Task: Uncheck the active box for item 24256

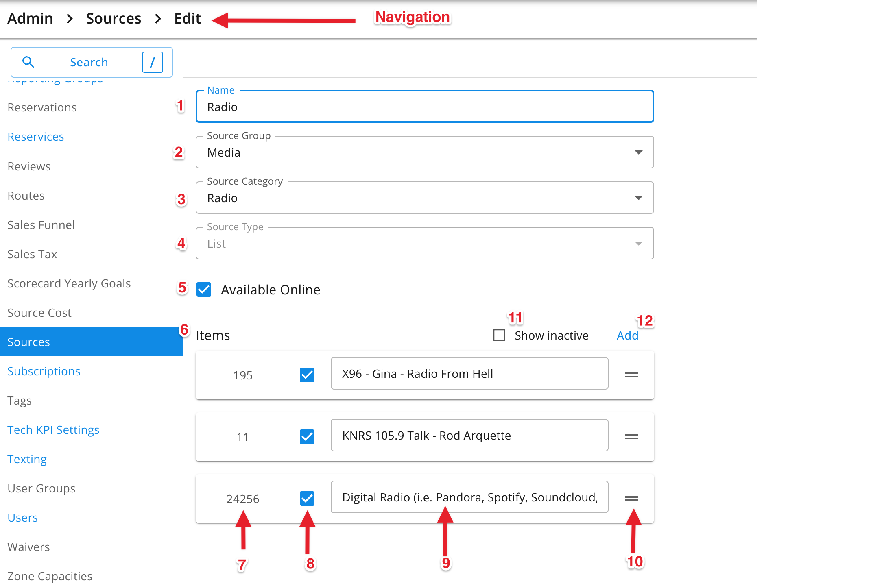Action: point(307,499)
